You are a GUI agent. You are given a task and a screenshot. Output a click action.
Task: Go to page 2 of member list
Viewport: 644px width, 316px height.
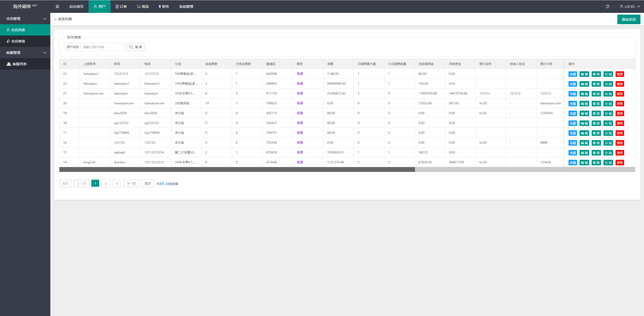pyautogui.click(x=106, y=183)
